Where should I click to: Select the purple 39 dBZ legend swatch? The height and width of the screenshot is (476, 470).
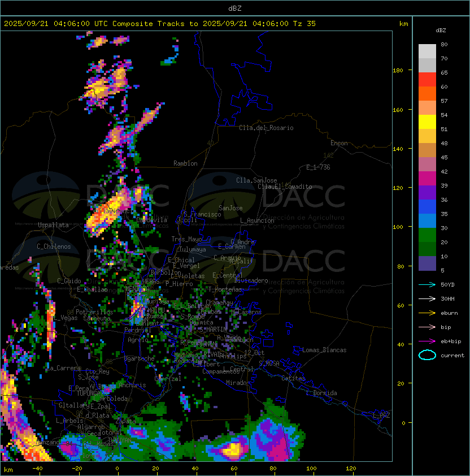tap(427, 192)
